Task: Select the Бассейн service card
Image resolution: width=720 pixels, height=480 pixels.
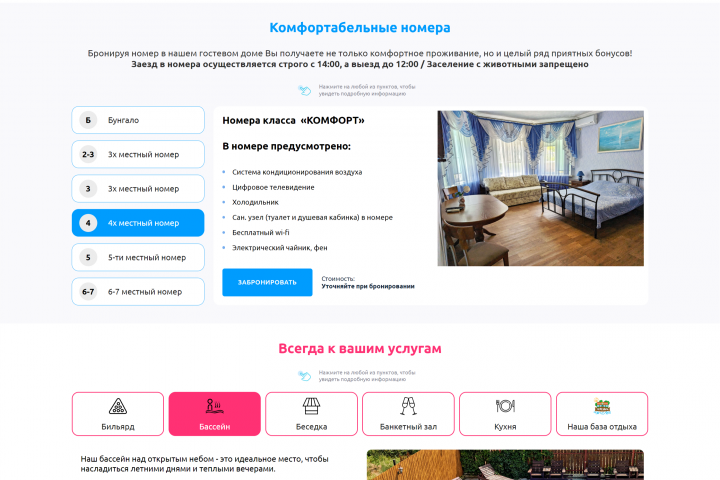Action: 214,414
